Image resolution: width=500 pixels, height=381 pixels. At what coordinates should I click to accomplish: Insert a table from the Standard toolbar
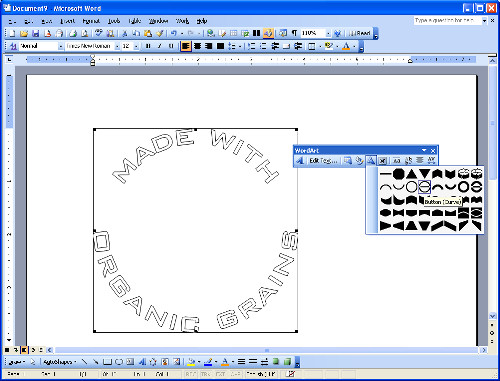[234, 33]
